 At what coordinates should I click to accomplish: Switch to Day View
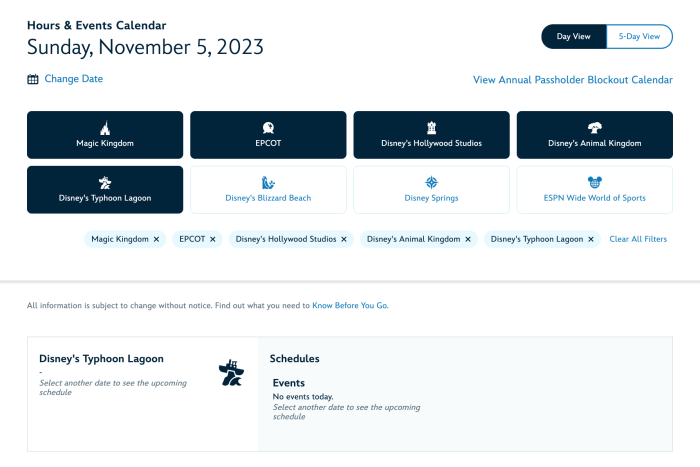[x=573, y=37]
